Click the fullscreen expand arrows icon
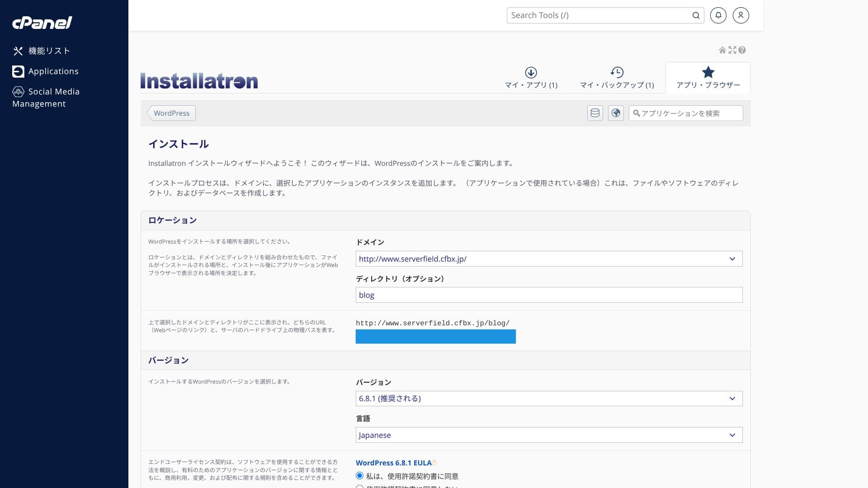Screen dimensions: 868x488 (x=732, y=50)
